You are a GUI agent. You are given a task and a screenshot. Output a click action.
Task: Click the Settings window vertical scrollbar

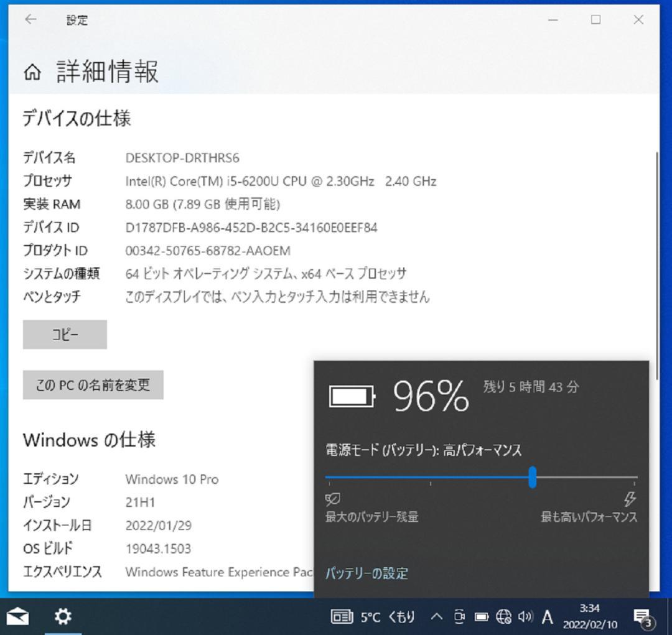(656, 266)
